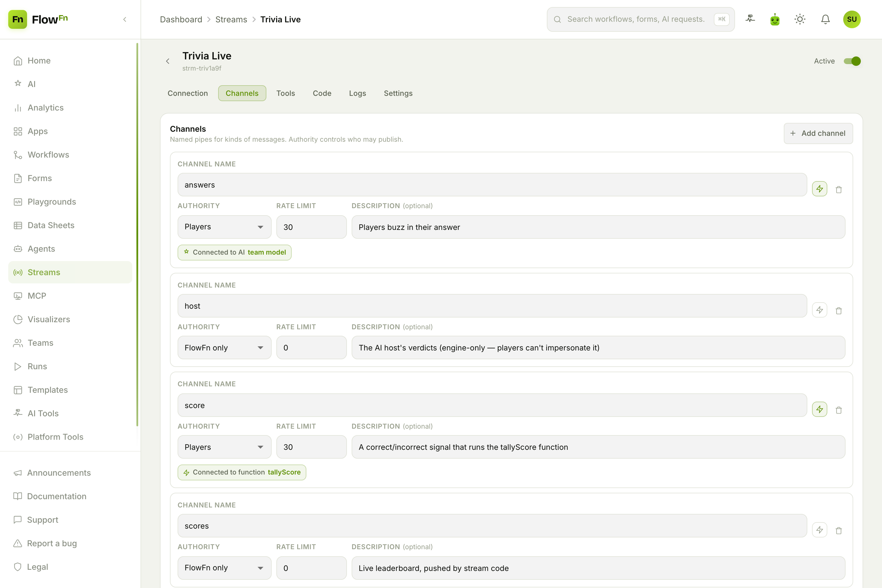Screen dimensions: 882x588
Task: Open Support in the sidebar
Action: coord(70,520)
